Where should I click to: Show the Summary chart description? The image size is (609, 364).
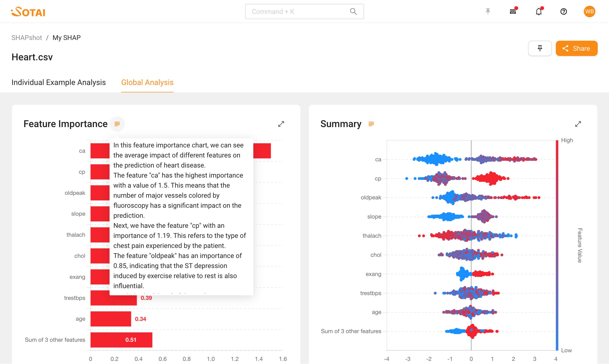[371, 124]
